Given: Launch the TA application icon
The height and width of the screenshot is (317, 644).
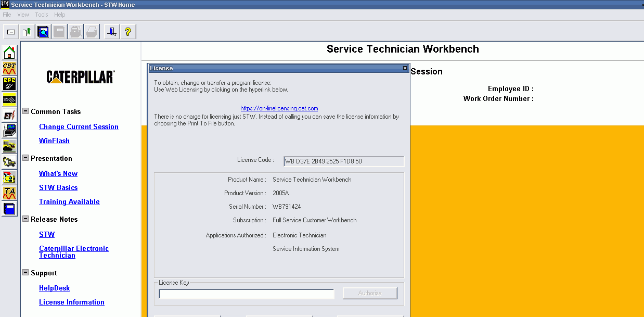Looking at the screenshot, I should point(9,194).
